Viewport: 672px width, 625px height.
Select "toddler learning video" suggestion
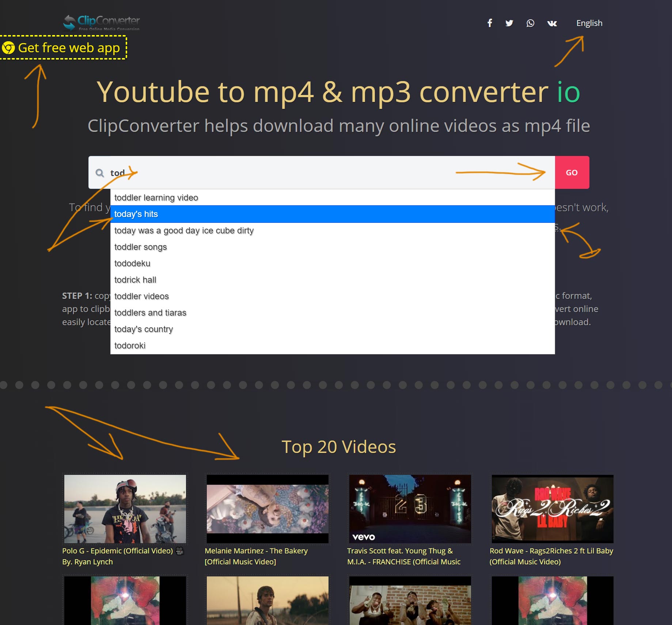(x=156, y=198)
